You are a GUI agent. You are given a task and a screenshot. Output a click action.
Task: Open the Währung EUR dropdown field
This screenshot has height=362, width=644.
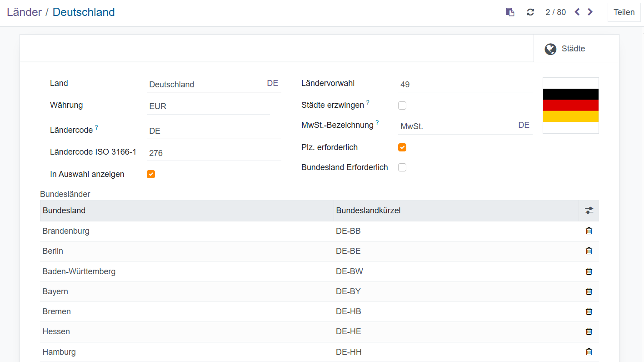(208, 106)
